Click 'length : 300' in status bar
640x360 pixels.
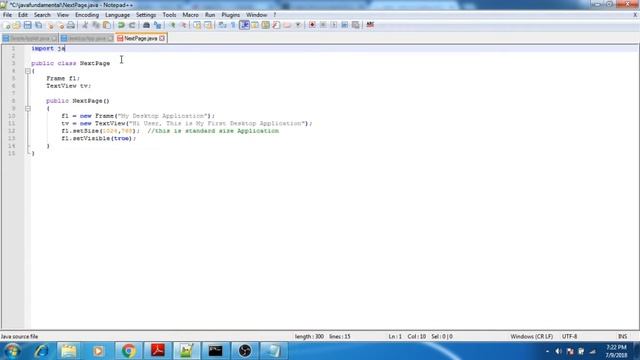tap(309, 337)
